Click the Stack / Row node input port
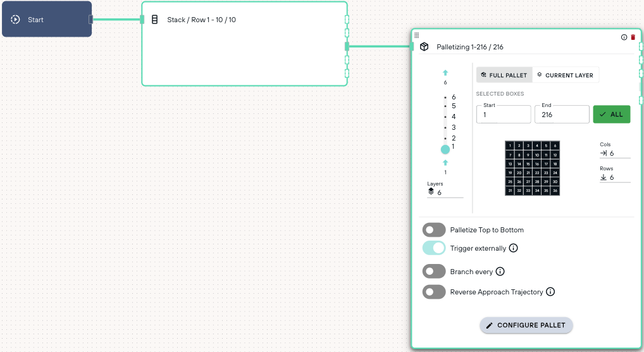 (142, 20)
